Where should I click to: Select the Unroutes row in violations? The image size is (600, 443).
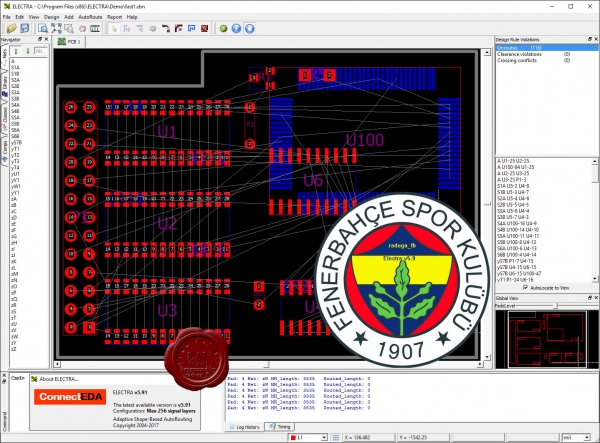(547, 48)
